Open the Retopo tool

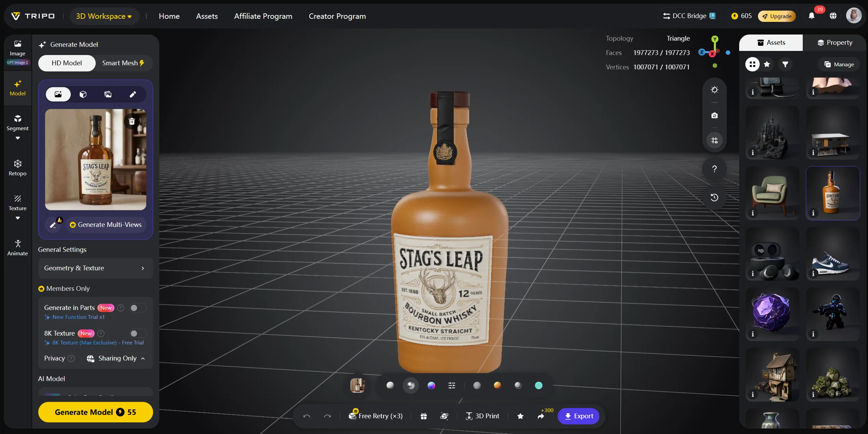click(x=17, y=168)
